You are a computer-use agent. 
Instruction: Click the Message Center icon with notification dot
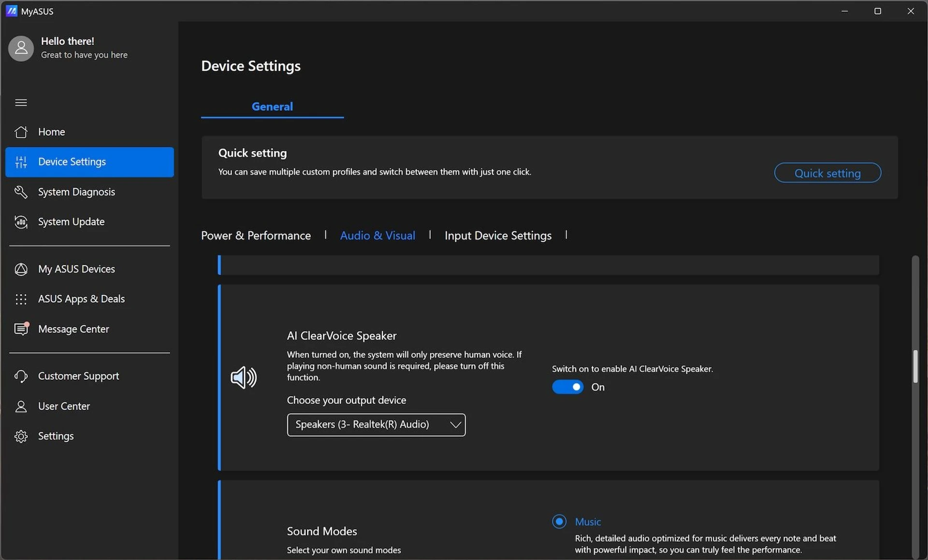pyautogui.click(x=22, y=329)
